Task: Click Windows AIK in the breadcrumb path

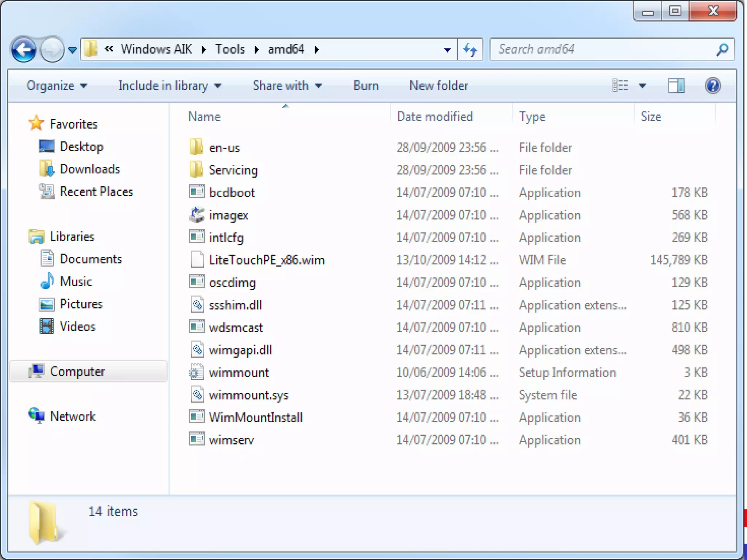Action: 156,49
